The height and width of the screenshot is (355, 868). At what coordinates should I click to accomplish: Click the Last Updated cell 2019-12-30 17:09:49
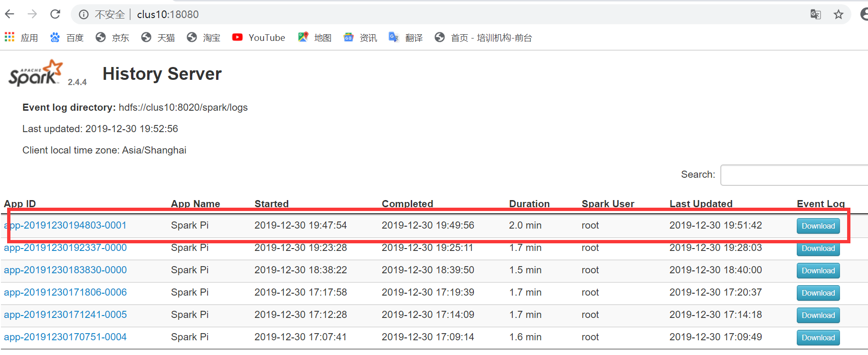point(716,337)
